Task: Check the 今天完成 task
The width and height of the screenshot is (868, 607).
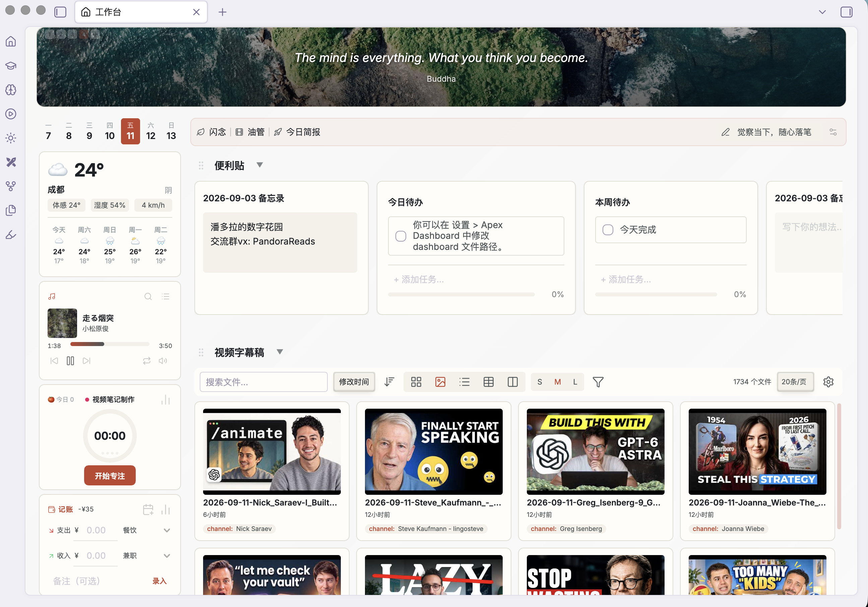Action: [608, 229]
